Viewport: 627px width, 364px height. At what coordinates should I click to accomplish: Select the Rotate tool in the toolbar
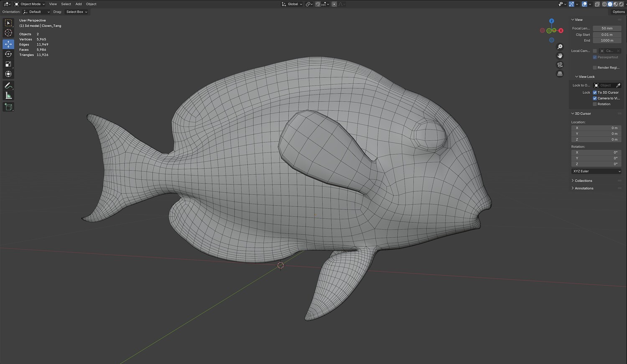(x=8, y=54)
